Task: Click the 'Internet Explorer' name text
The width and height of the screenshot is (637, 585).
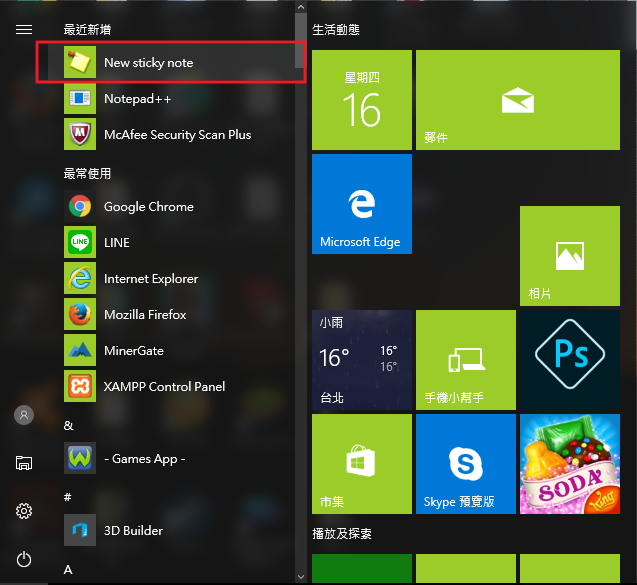Action: click(151, 279)
